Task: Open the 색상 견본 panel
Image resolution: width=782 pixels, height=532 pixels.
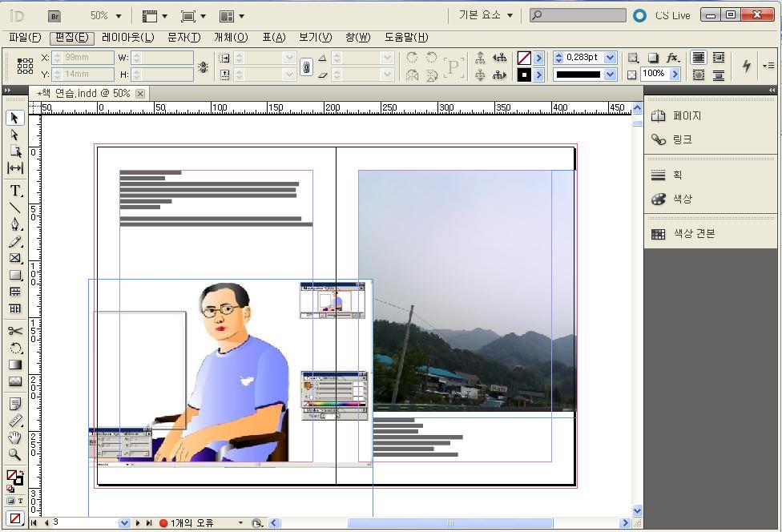Action: (693, 234)
